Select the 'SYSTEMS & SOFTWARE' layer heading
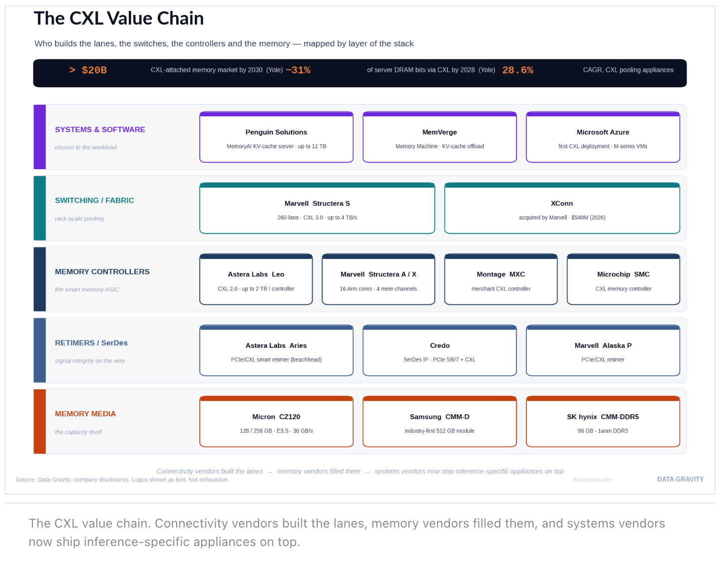Image resolution: width=728 pixels, height=562 pixels. tap(100, 129)
